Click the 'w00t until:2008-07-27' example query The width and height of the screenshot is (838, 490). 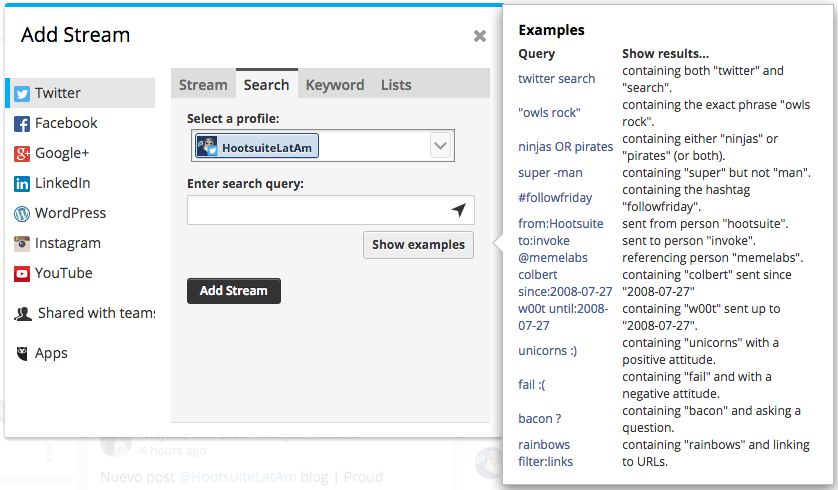563,317
